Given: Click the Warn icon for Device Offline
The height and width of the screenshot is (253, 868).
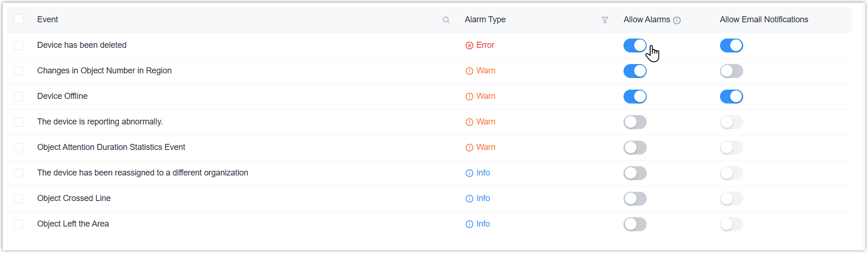Looking at the screenshot, I should pyautogui.click(x=469, y=97).
